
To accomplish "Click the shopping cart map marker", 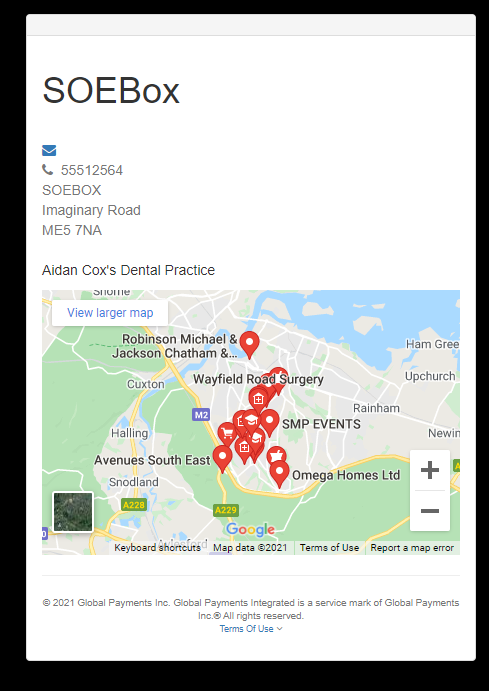I will (x=227, y=434).
